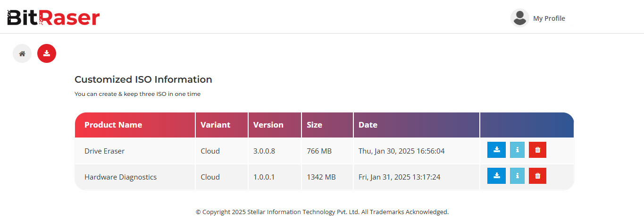
Task: Click the Date column header
Action: point(368,125)
